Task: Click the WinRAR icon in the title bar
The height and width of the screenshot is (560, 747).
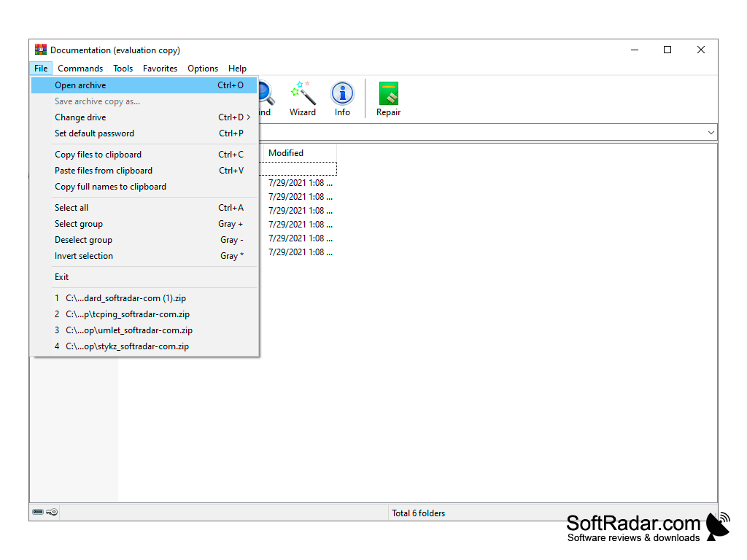Action: tap(40, 50)
